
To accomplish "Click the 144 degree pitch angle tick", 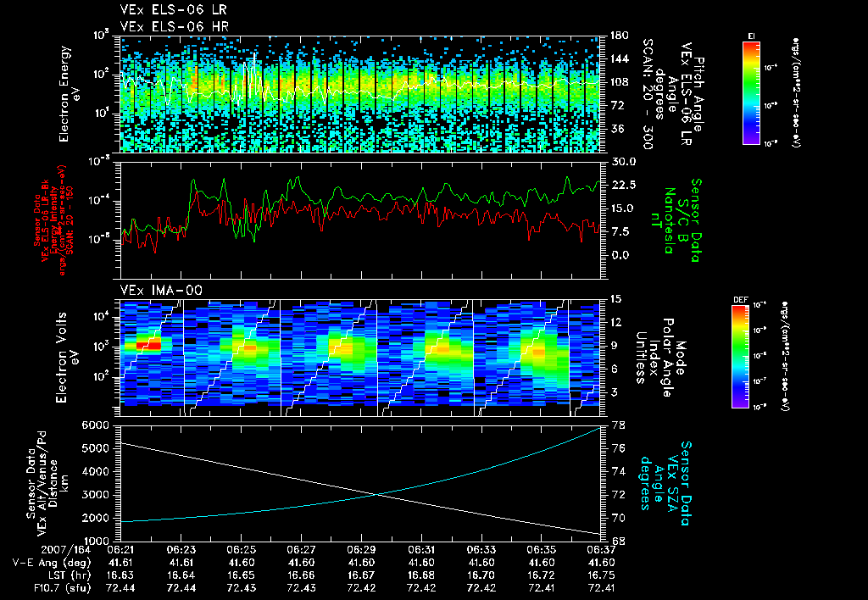I will (x=620, y=59).
